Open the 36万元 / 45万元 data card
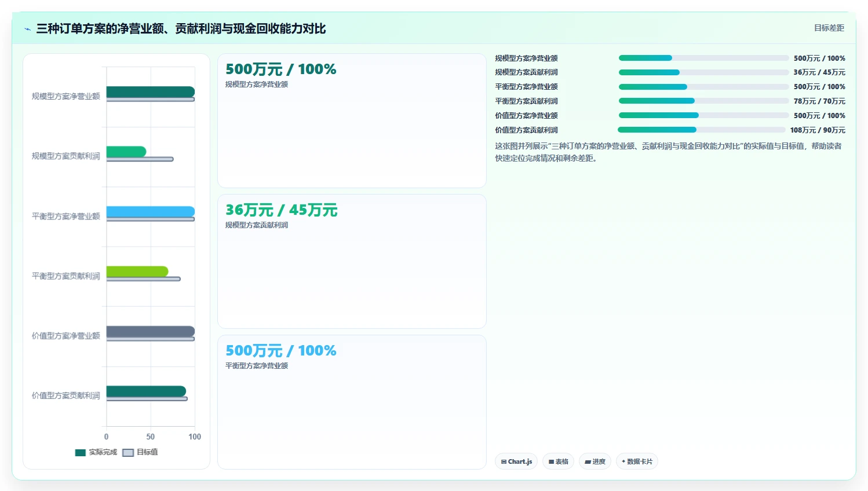This screenshot has width=868, height=491. (x=352, y=261)
